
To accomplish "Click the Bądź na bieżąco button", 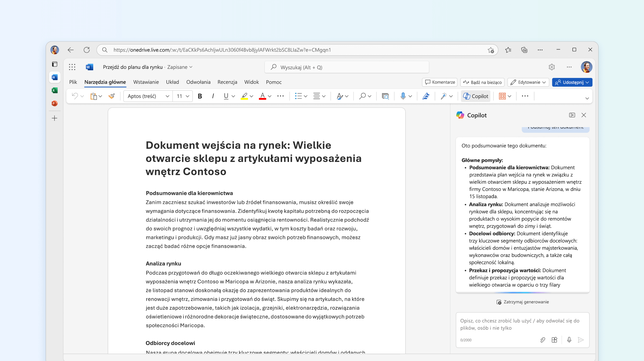I will (482, 82).
